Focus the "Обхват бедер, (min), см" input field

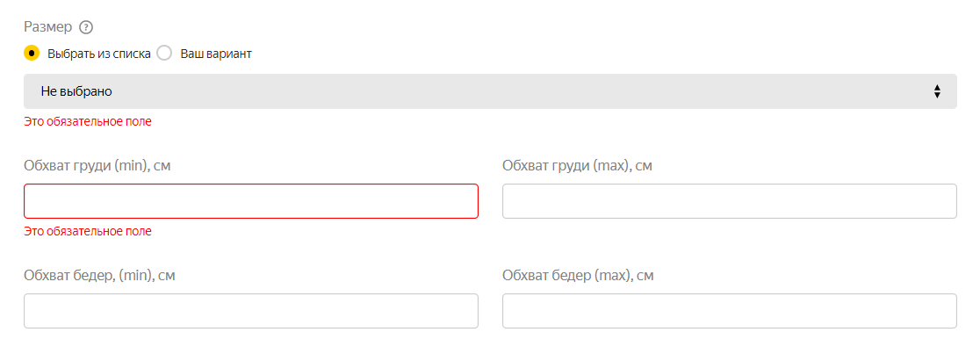(x=251, y=311)
